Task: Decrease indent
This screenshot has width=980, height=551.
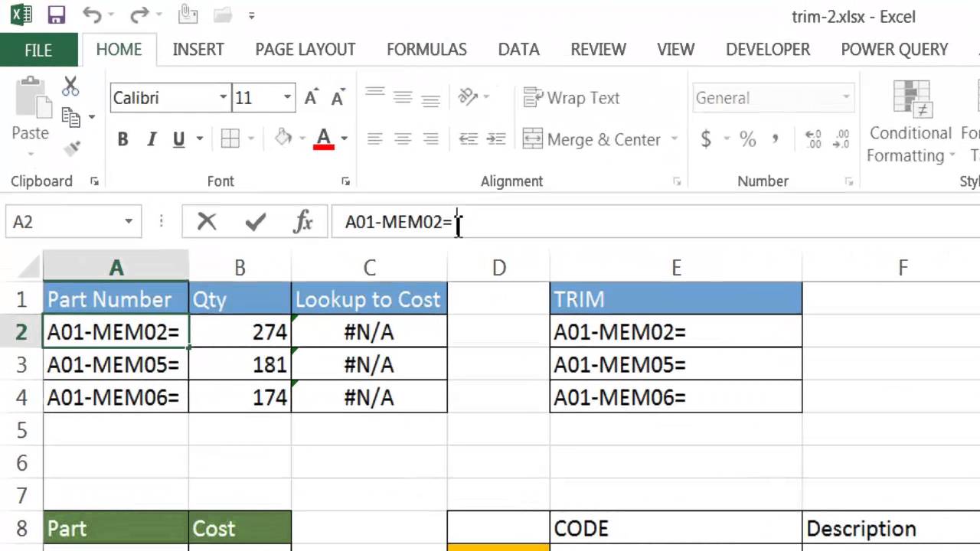Action: pyautogui.click(x=468, y=139)
